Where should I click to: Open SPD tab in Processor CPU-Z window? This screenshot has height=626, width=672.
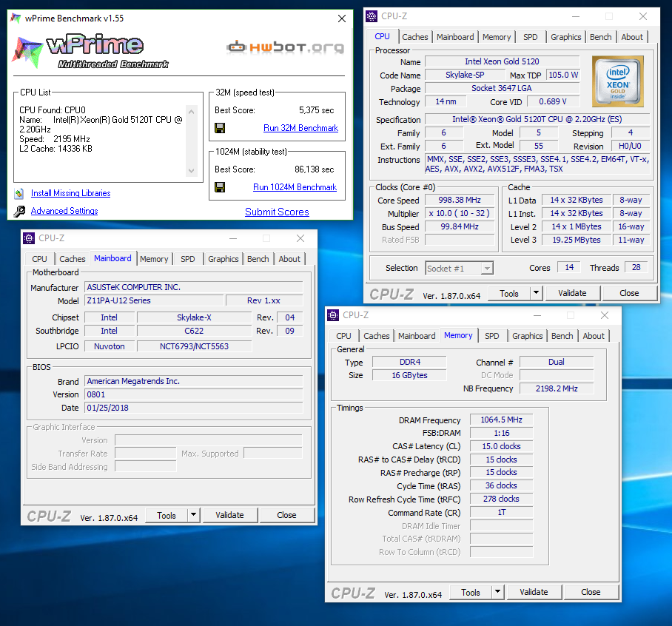[530, 37]
